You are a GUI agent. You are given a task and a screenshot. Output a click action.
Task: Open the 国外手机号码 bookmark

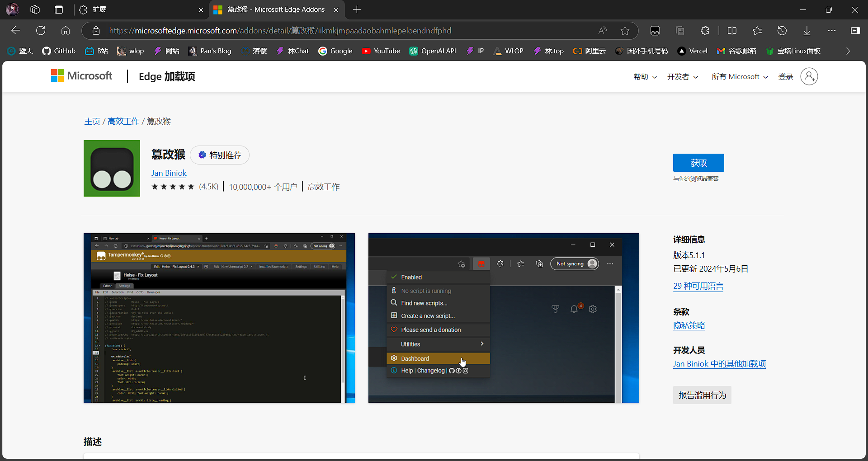pos(642,51)
